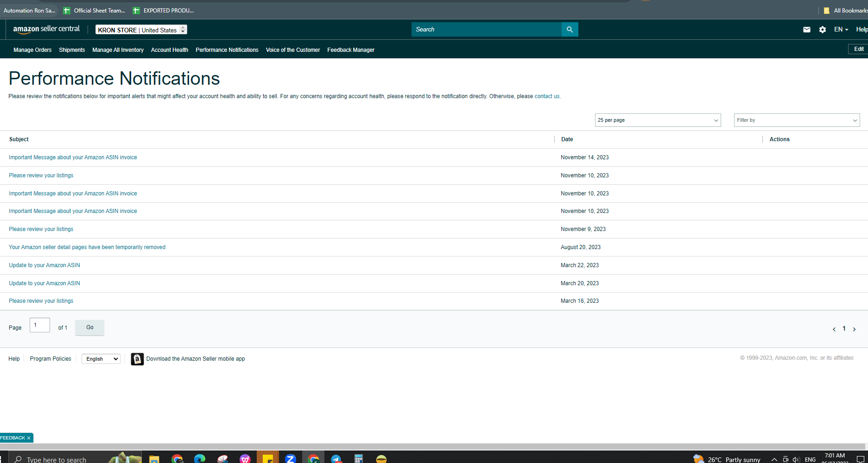Click the Actions column header

[x=779, y=139]
